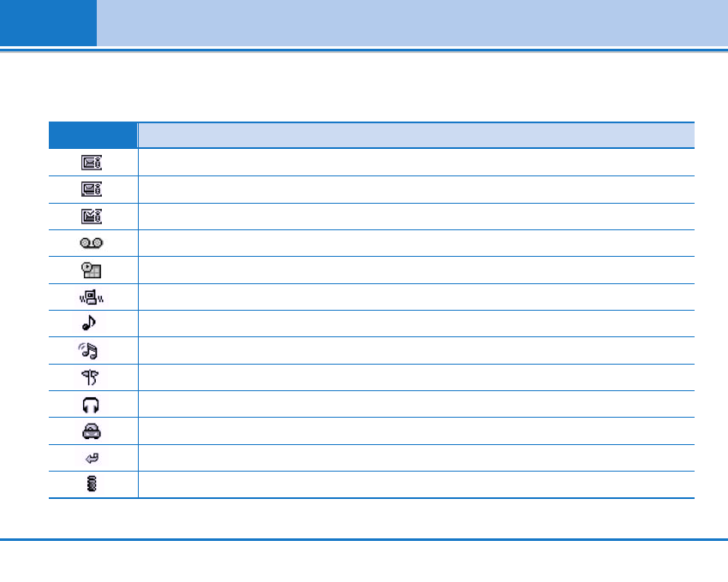The width and height of the screenshot is (728, 582).
Task: Click the alarm clock schedule icon
Action: 92,270
